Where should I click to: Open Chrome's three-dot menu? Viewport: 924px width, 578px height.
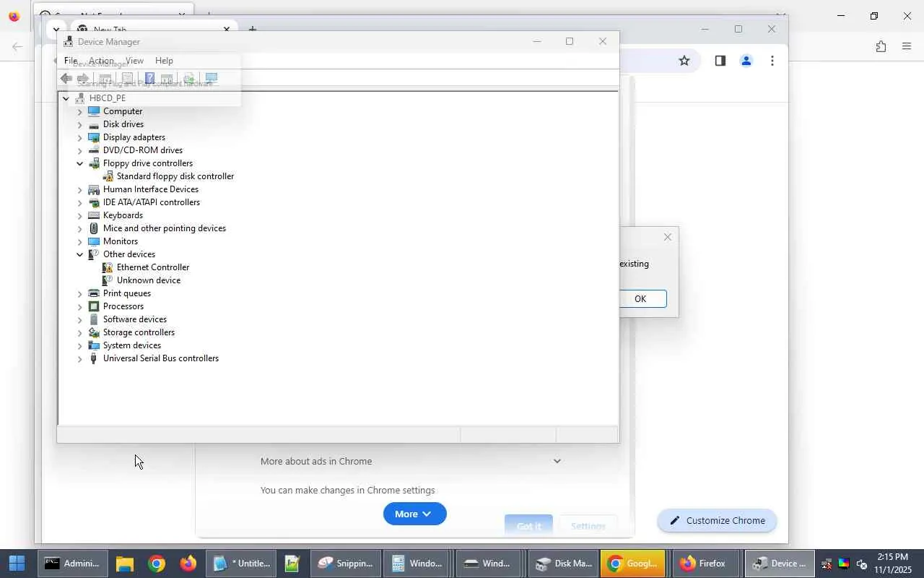point(772,61)
